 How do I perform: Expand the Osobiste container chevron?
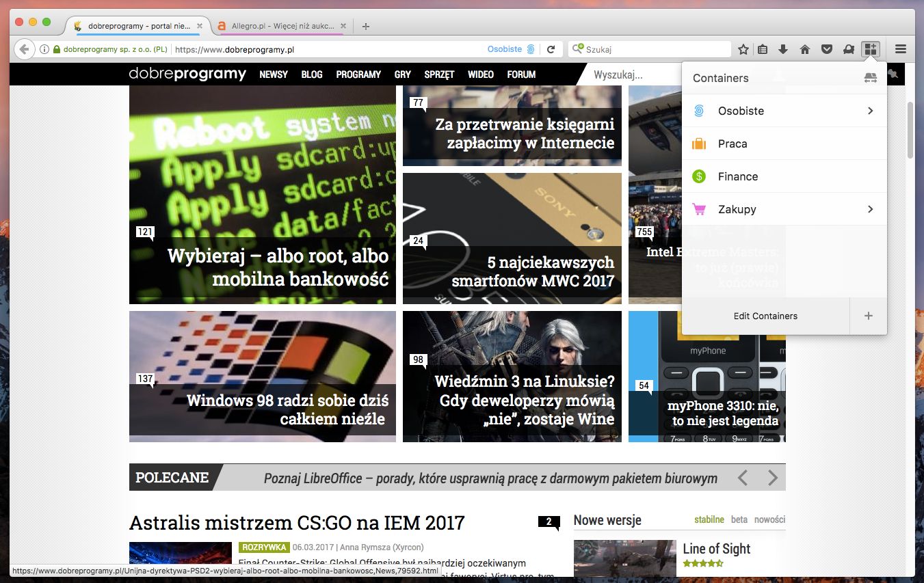tap(871, 111)
